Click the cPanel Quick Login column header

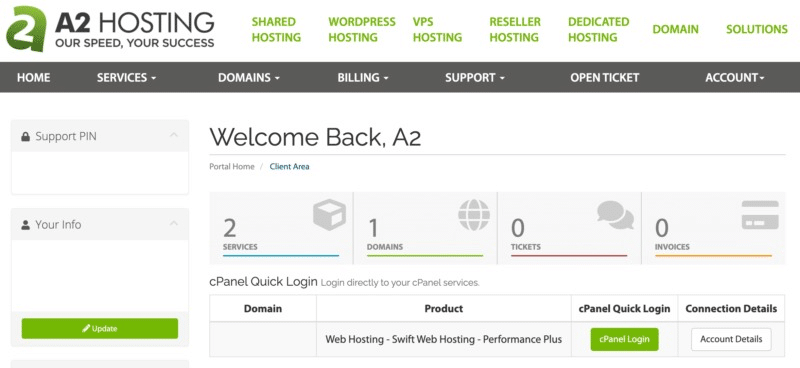point(624,309)
